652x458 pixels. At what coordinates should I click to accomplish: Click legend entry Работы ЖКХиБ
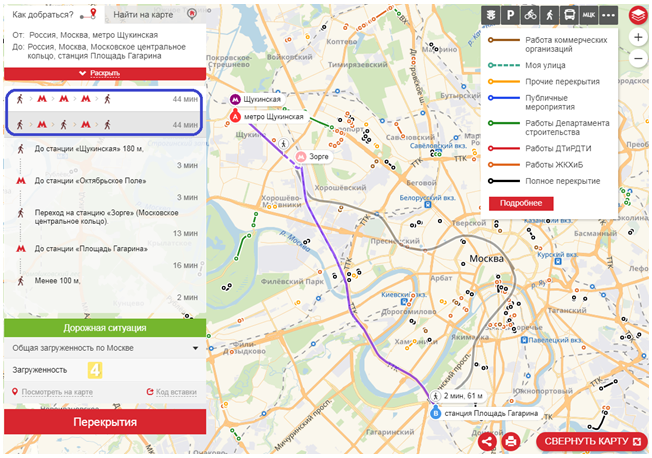[554, 165]
